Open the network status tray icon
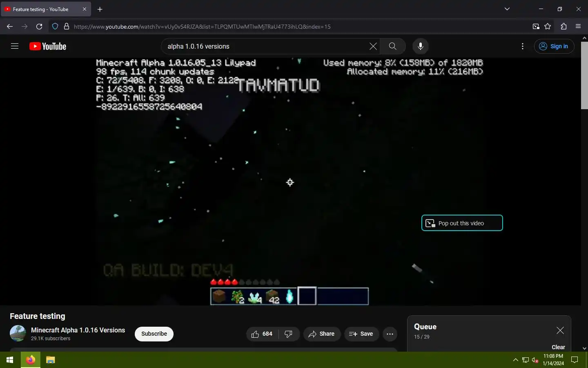Image resolution: width=588 pixels, height=368 pixels. [x=526, y=360]
